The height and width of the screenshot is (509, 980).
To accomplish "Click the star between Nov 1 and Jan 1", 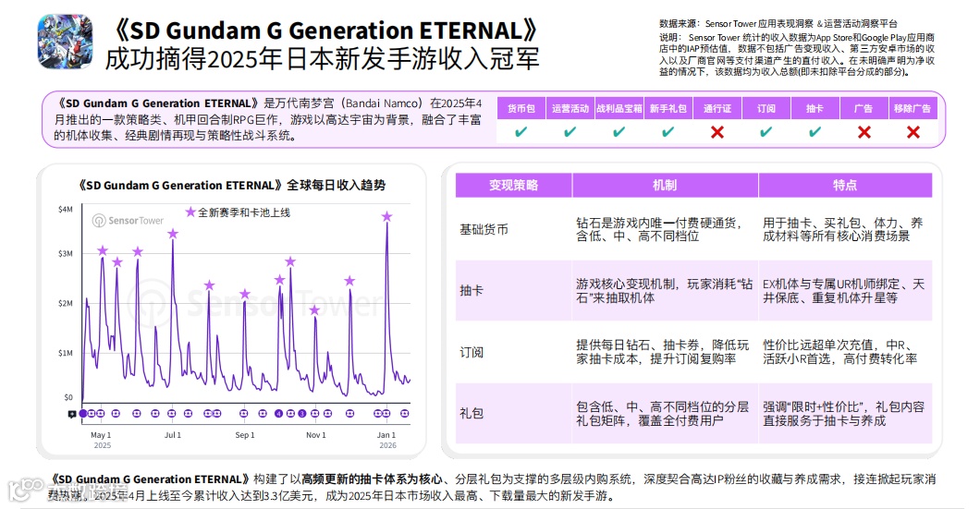I will click(350, 281).
